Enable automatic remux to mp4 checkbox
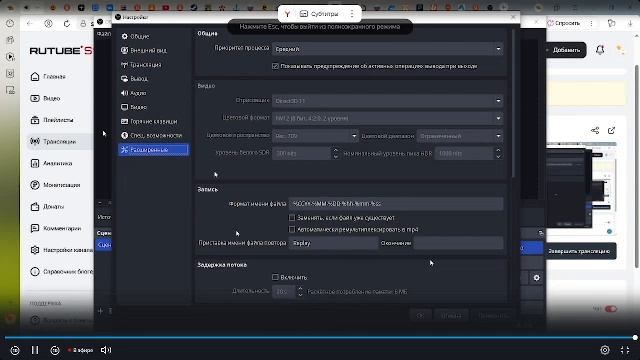640x360 pixels. [292, 229]
